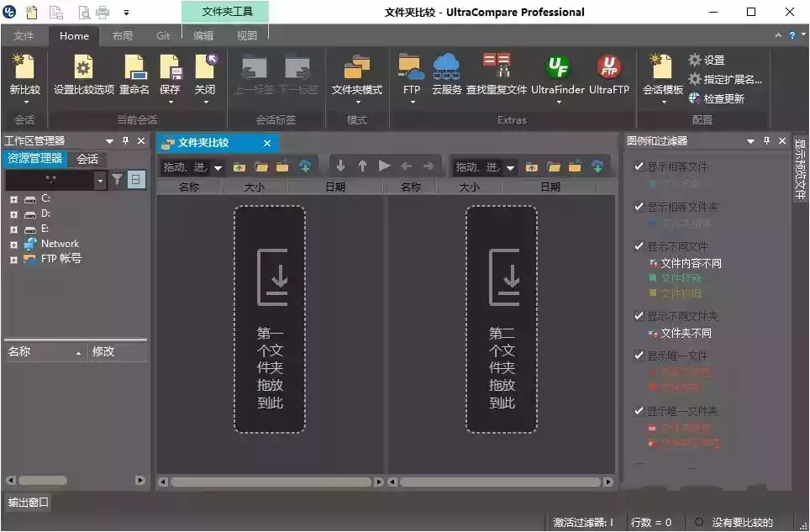
Task: Click the play start-compare button
Action: 384,166
